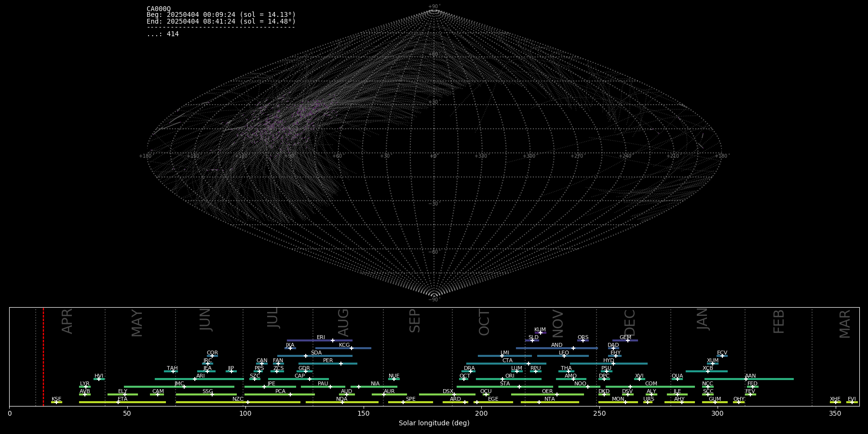The height and width of the screenshot is (434, 868).
Task: Click the QUA shower label
Action: click(677, 376)
